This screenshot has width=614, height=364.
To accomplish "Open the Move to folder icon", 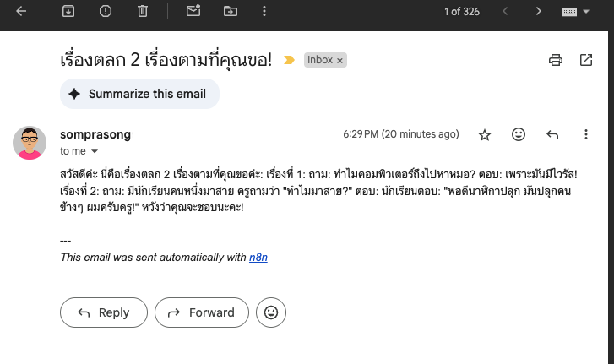I will [231, 11].
